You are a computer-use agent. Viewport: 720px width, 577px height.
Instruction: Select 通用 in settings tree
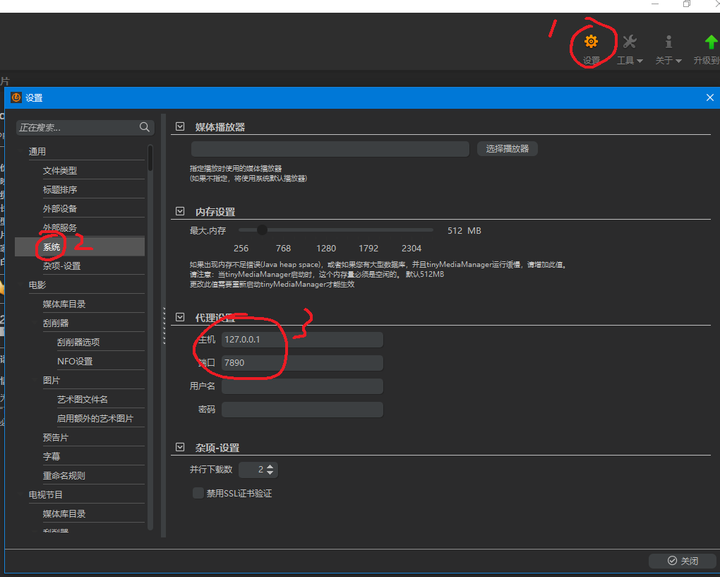coord(37,151)
